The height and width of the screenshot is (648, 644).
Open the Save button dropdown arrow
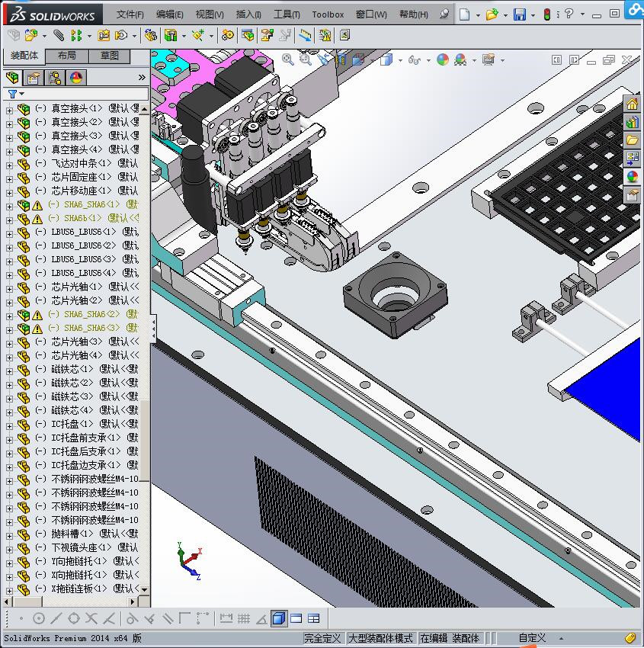(x=533, y=15)
